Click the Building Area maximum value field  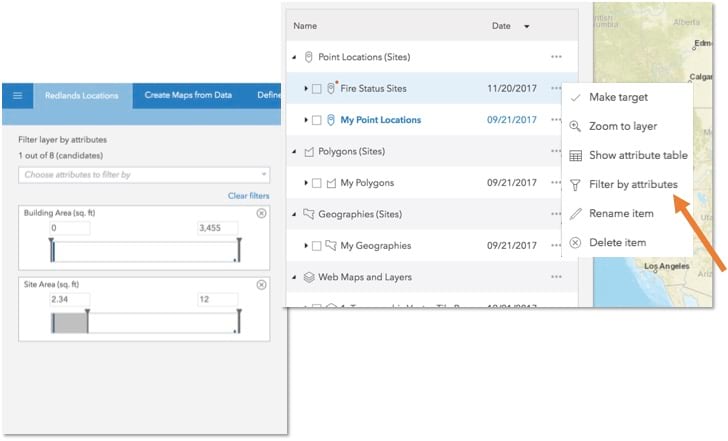pyautogui.click(x=217, y=229)
